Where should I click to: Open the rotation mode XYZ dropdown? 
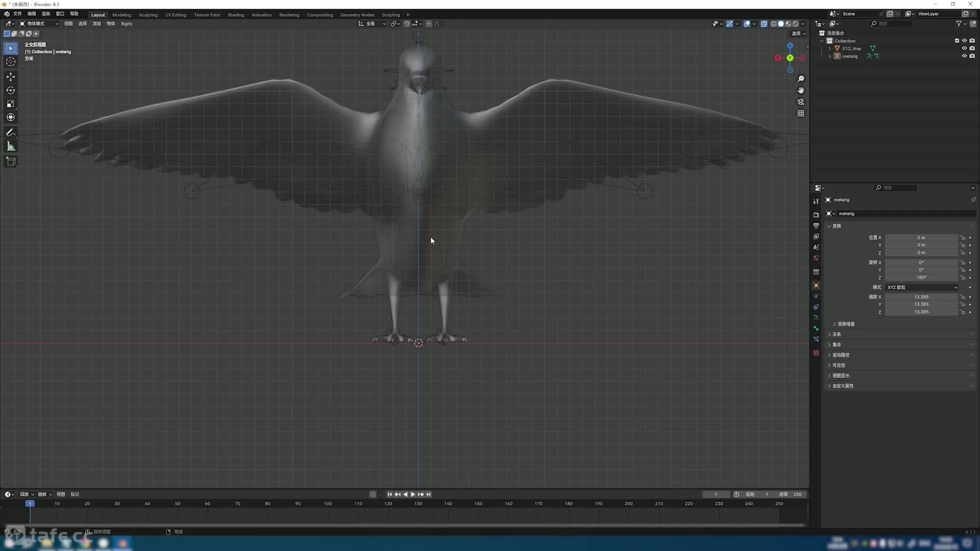tap(922, 287)
